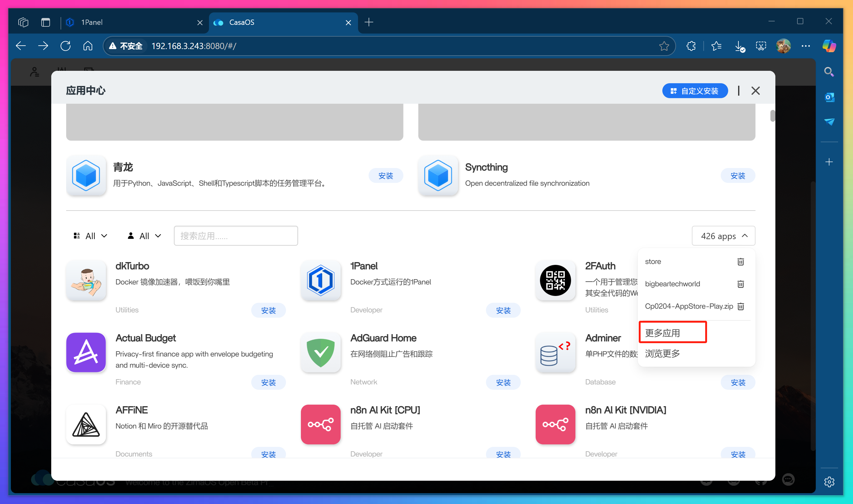Delete the 'store' app source
The height and width of the screenshot is (504, 853).
pyautogui.click(x=741, y=261)
